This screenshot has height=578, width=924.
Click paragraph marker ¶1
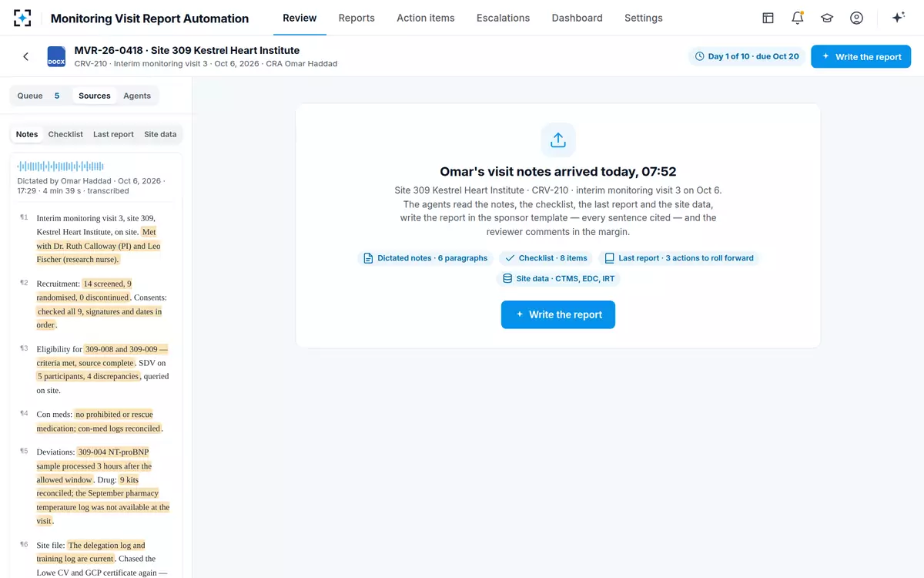coord(24,217)
